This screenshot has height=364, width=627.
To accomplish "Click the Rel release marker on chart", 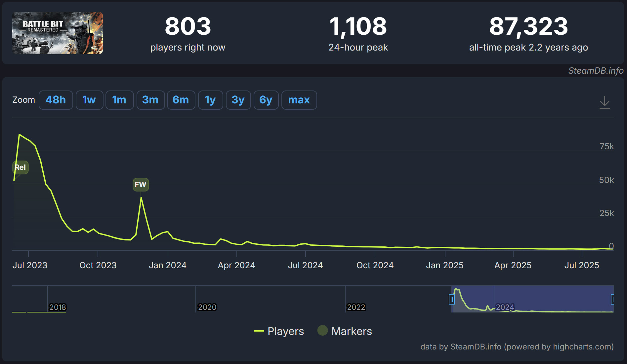I will 21,167.
